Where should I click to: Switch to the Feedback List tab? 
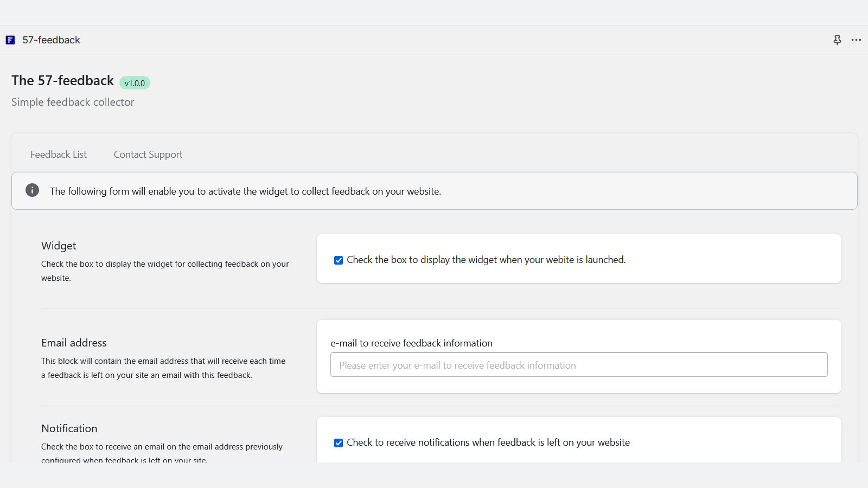(x=59, y=155)
